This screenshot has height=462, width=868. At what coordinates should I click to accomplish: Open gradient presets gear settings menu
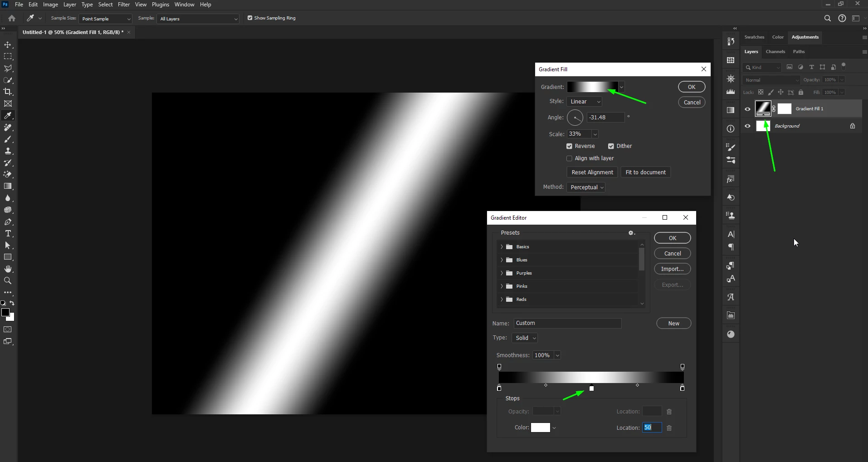pos(631,233)
